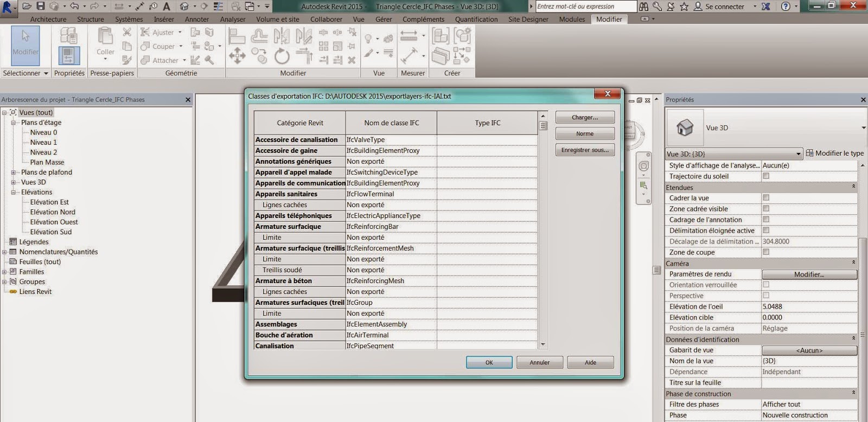
Task: Toggle Orientation verrouillée checkbox
Action: (766, 284)
